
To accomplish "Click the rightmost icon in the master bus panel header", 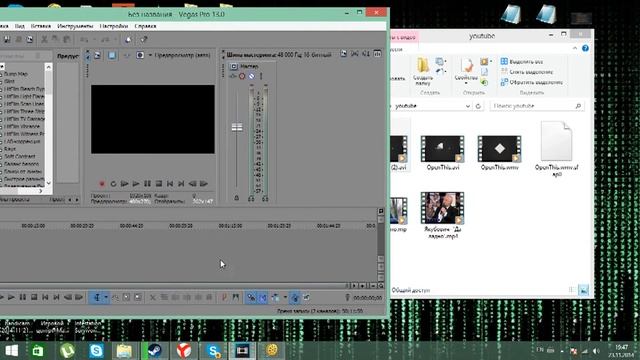I will tap(378, 54).
